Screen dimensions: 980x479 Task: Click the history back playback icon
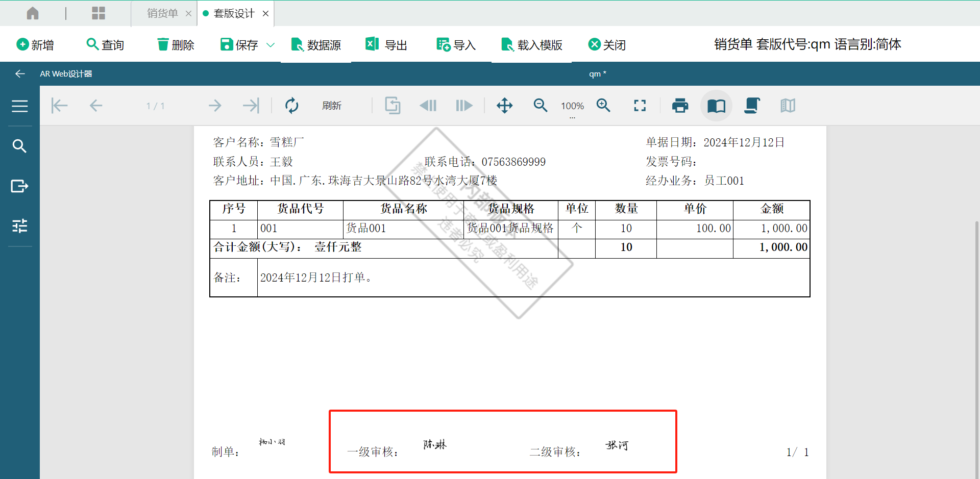click(x=428, y=106)
